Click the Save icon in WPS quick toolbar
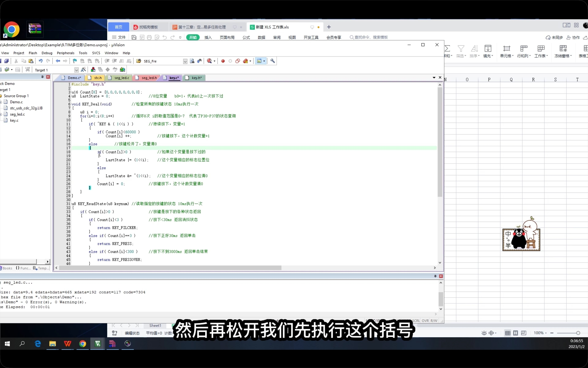The height and width of the screenshot is (368, 588). [134, 37]
